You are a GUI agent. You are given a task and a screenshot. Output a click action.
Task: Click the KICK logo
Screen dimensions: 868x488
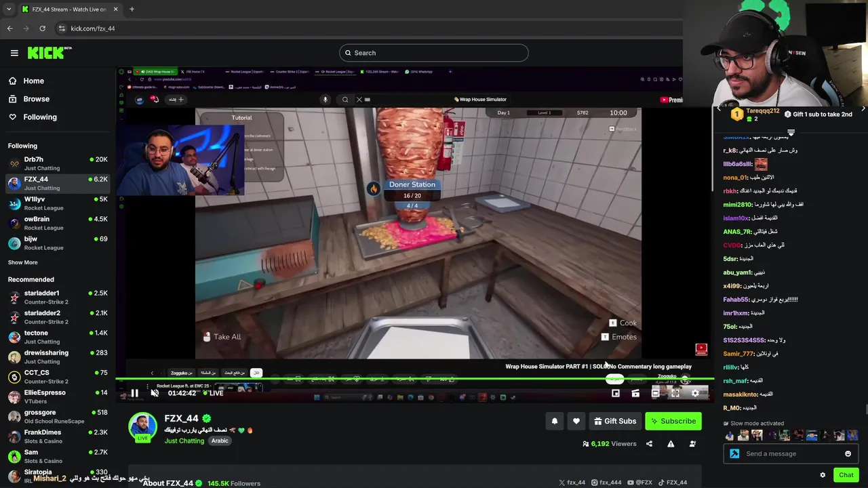[x=50, y=53]
